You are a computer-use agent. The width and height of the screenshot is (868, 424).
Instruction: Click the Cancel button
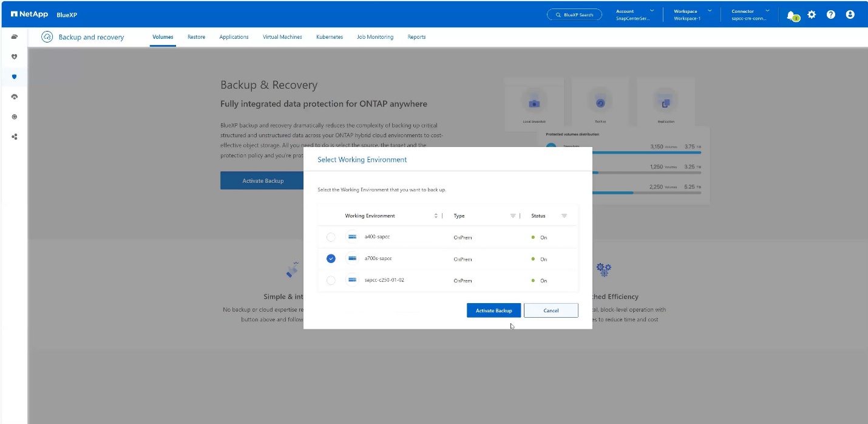point(551,310)
